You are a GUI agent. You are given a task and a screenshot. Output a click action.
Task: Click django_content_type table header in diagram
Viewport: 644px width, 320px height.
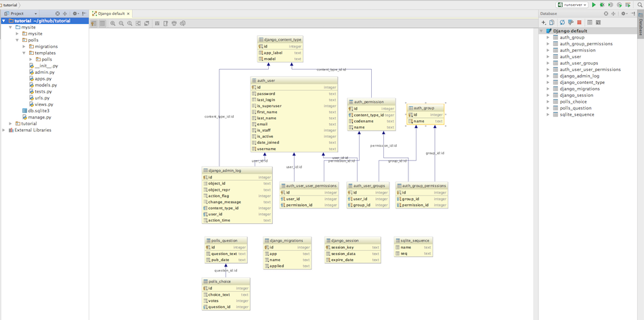point(280,40)
